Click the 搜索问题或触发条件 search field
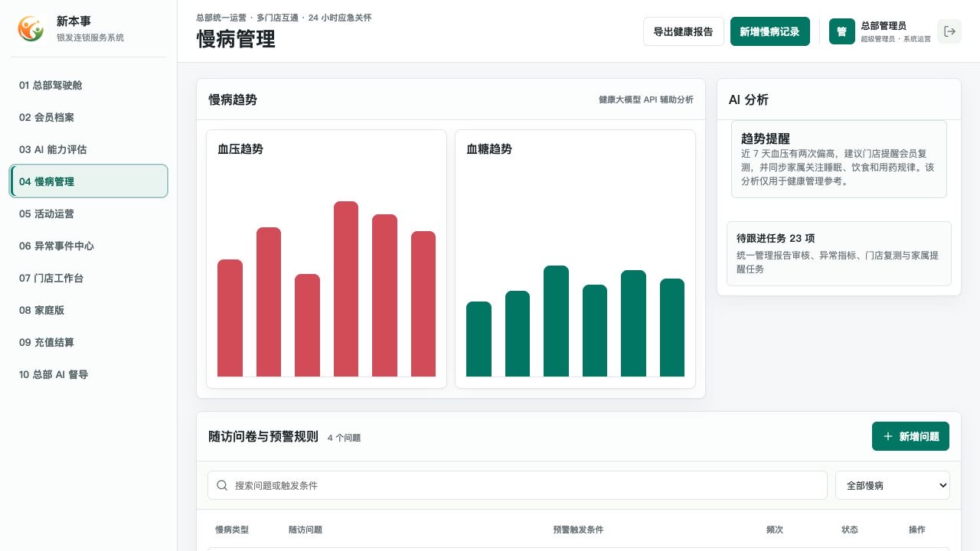 [518, 485]
